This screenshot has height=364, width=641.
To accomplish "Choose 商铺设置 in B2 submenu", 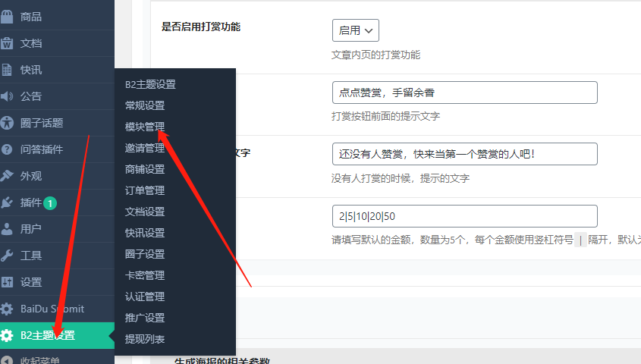I will pos(144,169).
